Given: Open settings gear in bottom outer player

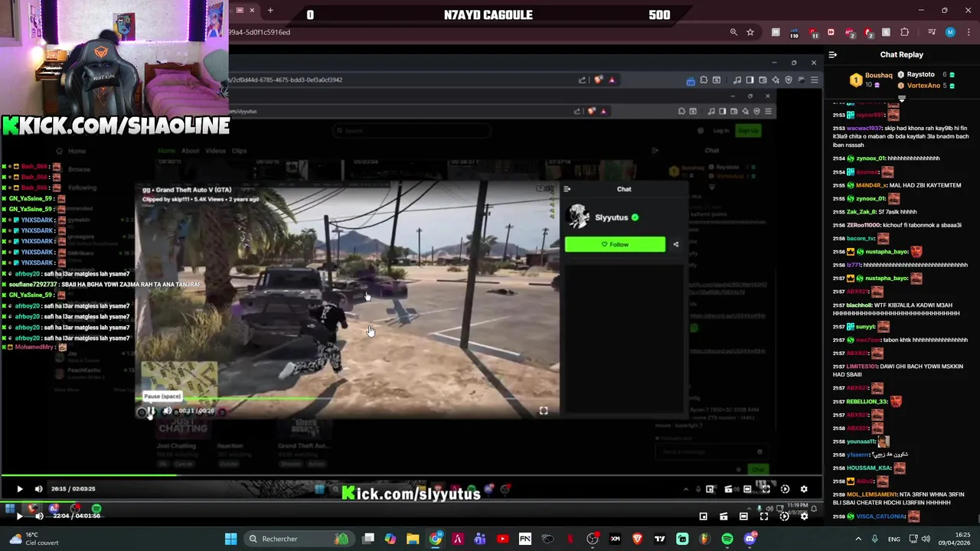Looking at the screenshot, I should [804, 517].
